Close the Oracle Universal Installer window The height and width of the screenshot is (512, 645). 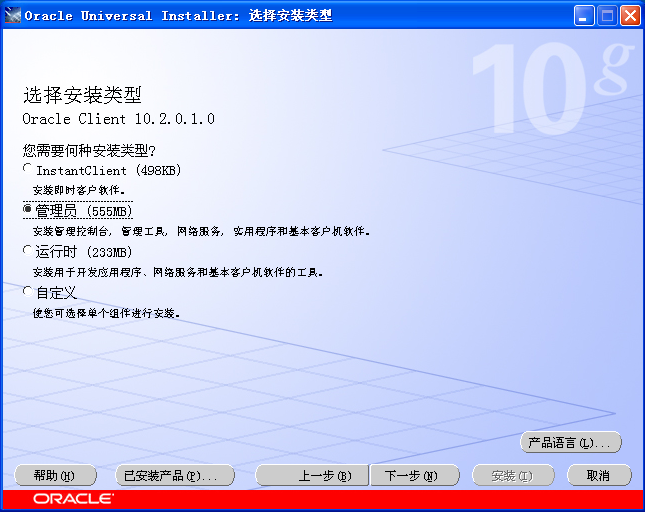click(630, 16)
